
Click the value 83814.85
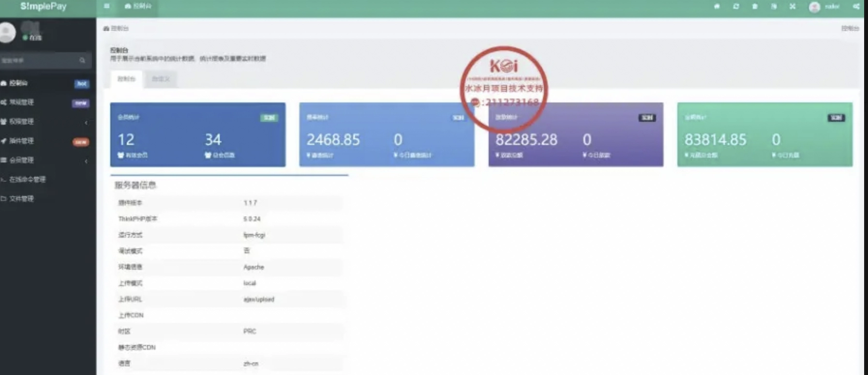(716, 140)
